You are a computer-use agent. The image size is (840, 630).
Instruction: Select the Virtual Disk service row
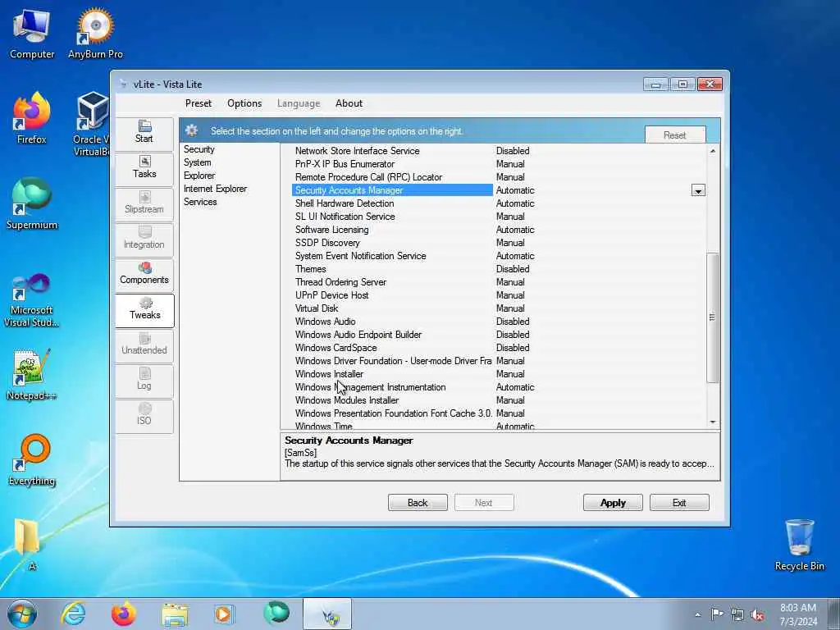(x=500, y=308)
